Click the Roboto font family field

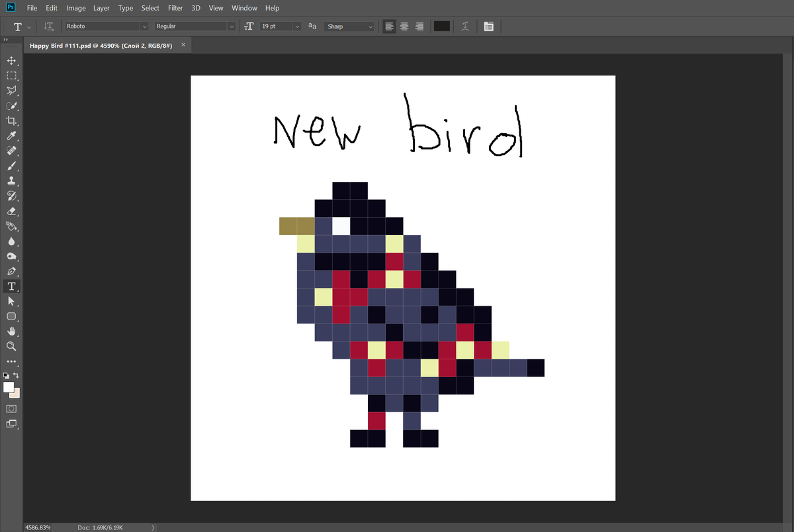click(102, 26)
